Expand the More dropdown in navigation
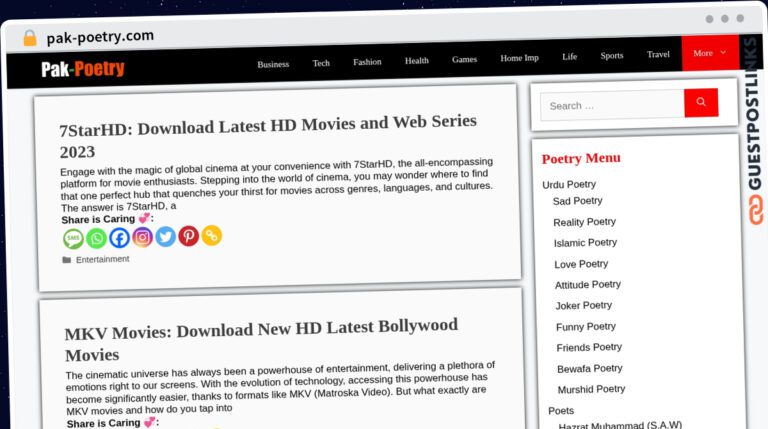 (709, 53)
